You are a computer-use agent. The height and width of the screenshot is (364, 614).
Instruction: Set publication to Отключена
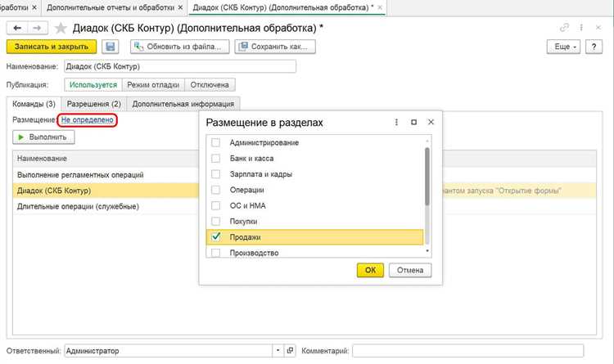pos(210,85)
